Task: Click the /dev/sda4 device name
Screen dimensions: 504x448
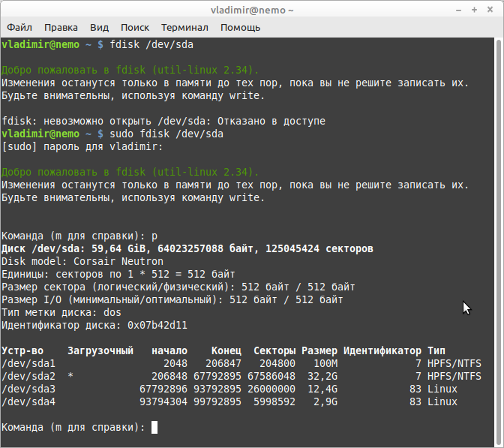Action: pyautogui.click(x=28, y=402)
